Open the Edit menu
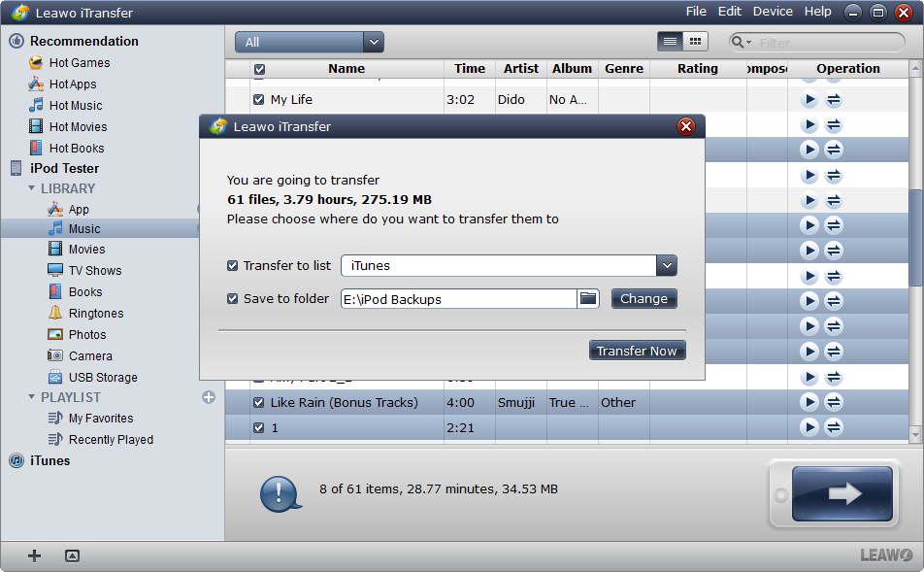924x572 pixels. coord(730,12)
